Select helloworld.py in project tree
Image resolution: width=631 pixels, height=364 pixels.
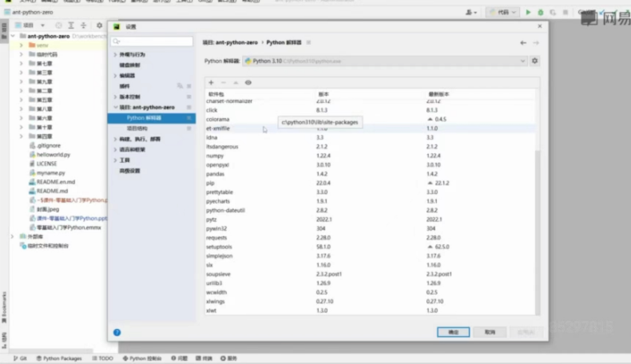54,154
